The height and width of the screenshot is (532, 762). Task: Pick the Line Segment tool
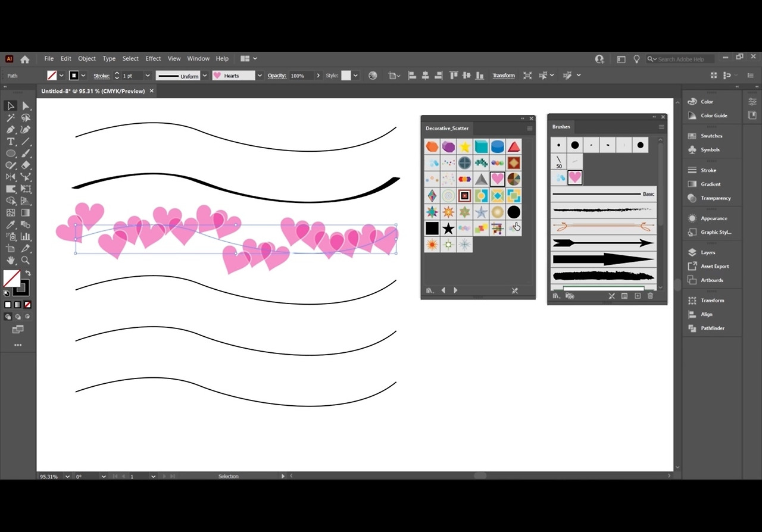click(26, 142)
